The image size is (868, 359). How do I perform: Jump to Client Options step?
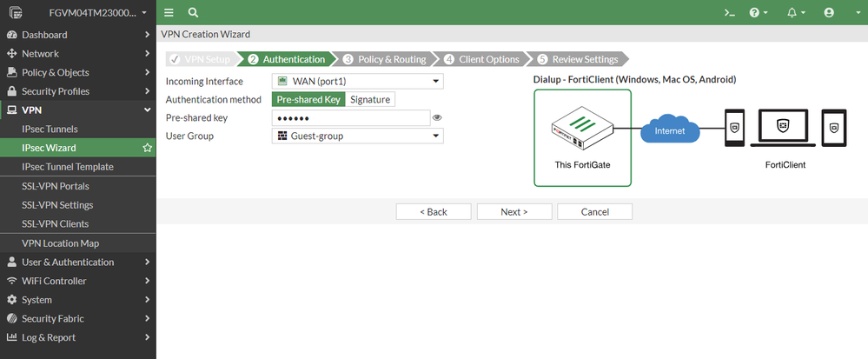(483, 59)
